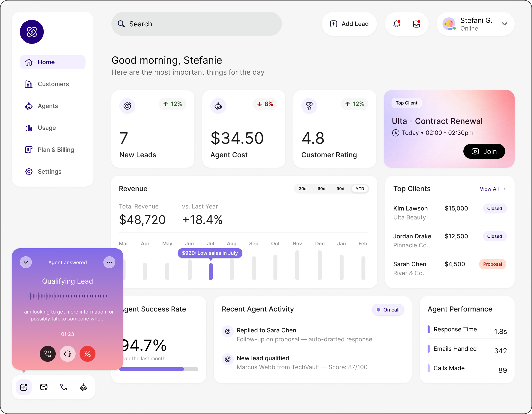The image size is (532, 414).
Task: Switch revenue range to 30d
Action: (302, 189)
